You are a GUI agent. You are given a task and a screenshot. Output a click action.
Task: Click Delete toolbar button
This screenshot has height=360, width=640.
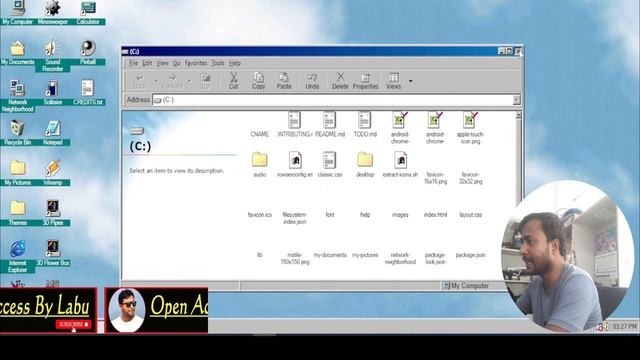(x=340, y=80)
